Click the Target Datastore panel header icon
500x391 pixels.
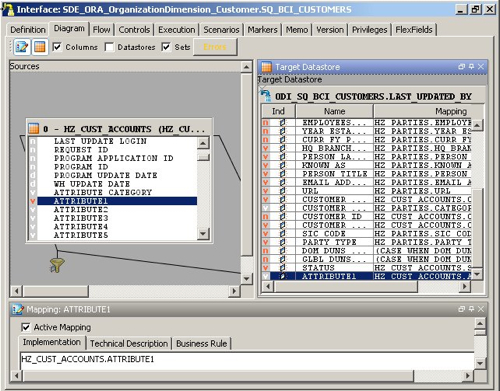(x=266, y=67)
